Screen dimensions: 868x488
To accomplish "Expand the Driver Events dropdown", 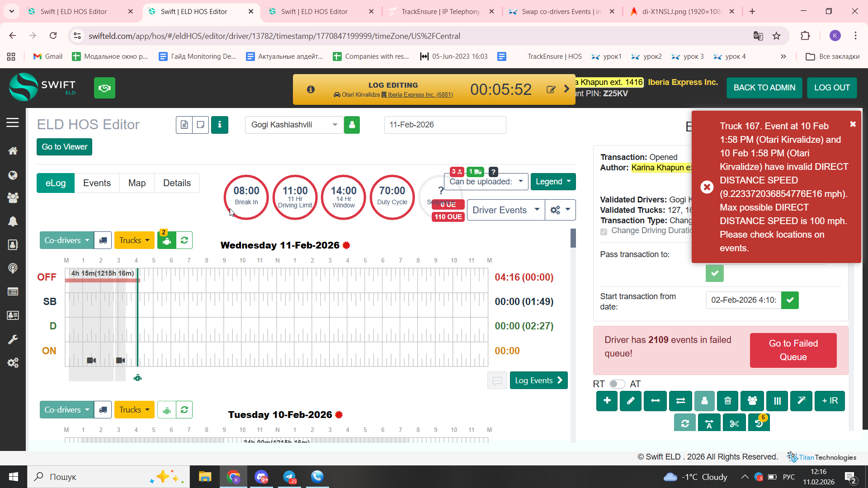I will 505,210.
